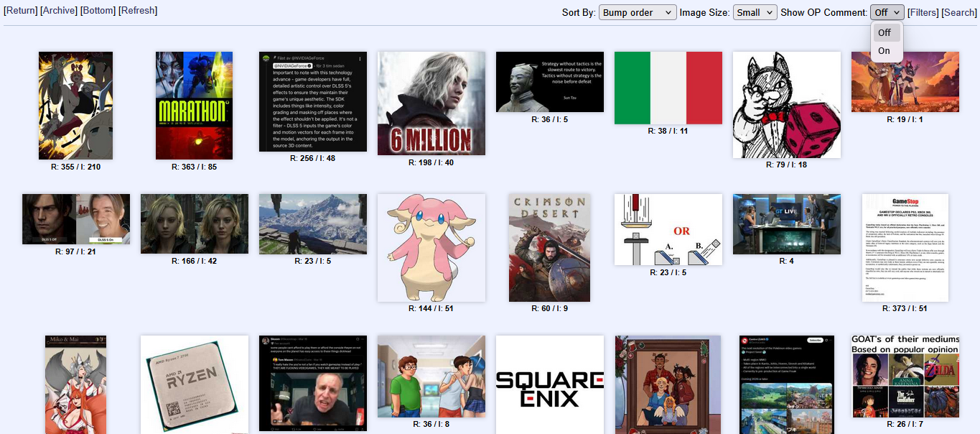Open the GameStop document thumbnail
Image resolution: width=980 pixels, height=434 pixels.
pos(905,248)
